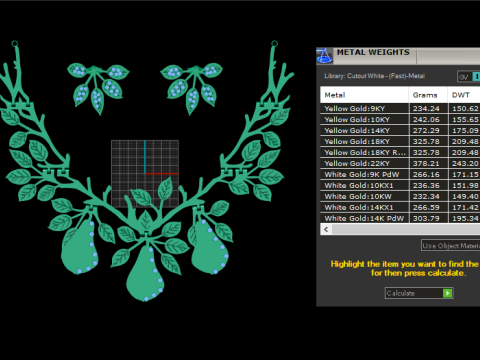Select the Yellow Gold:9KY row
Screen dimensions: 480x360
[400, 108]
